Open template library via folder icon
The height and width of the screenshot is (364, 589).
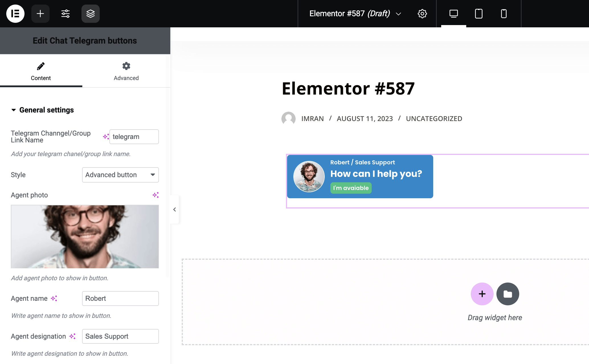pyautogui.click(x=508, y=294)
